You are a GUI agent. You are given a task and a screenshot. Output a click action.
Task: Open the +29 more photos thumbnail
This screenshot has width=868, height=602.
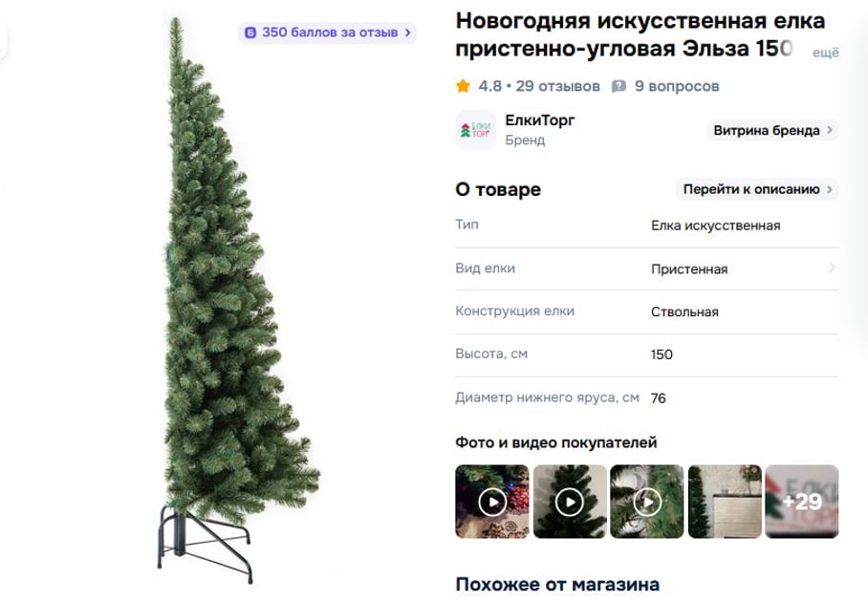click(802, 502)
